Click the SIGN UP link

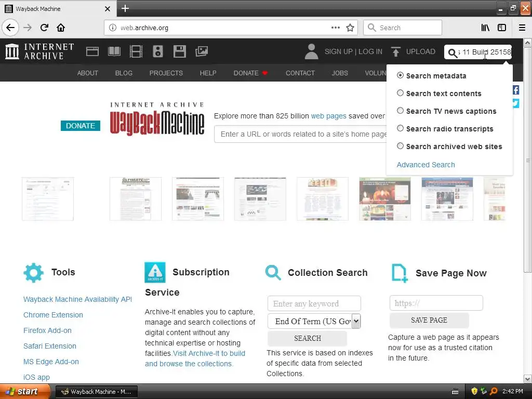pyautogui.click(x=339, y=51)
